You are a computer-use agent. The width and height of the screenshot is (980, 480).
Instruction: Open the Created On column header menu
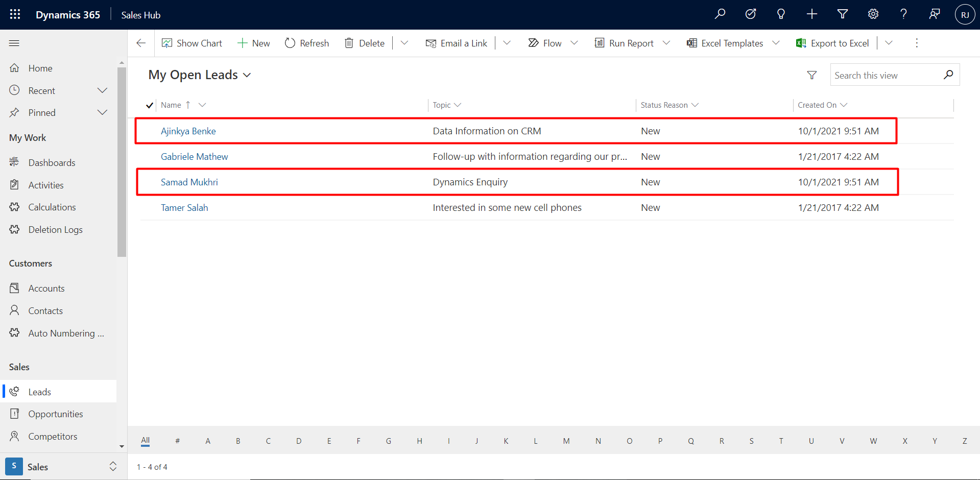click(844, 105)
